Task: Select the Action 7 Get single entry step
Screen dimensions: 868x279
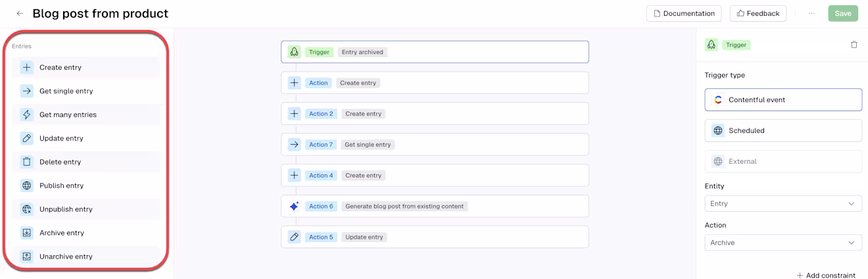Action: (x=435, y=145)
